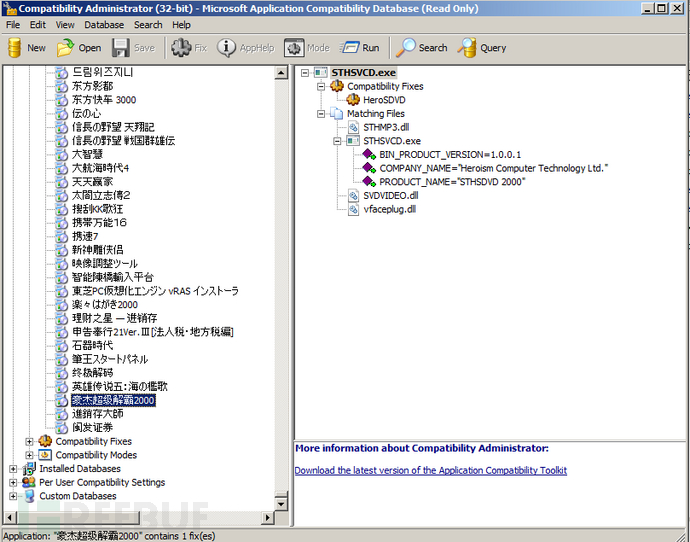690x542 pixels.
Task: Click the Run toolbar icon
Action: (x=350, y=48)
